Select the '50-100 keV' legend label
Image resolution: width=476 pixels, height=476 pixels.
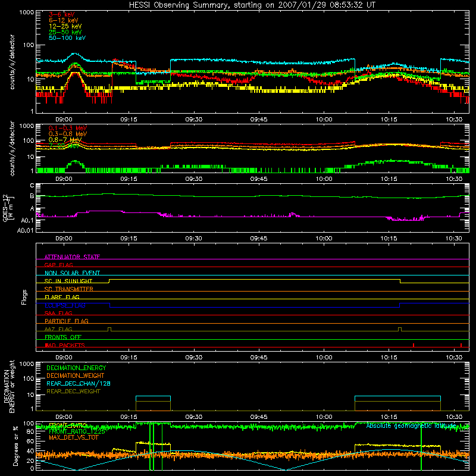67,37
